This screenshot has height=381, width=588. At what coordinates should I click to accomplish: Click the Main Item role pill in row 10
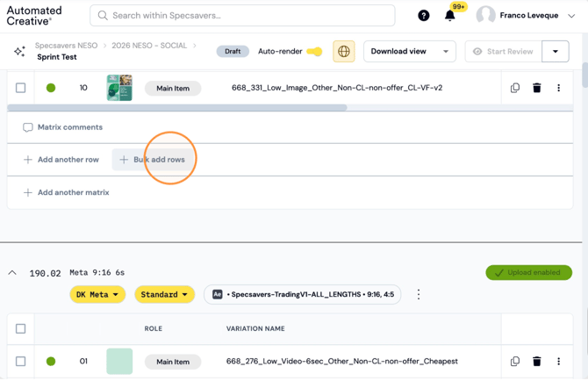tap(173, 89)
